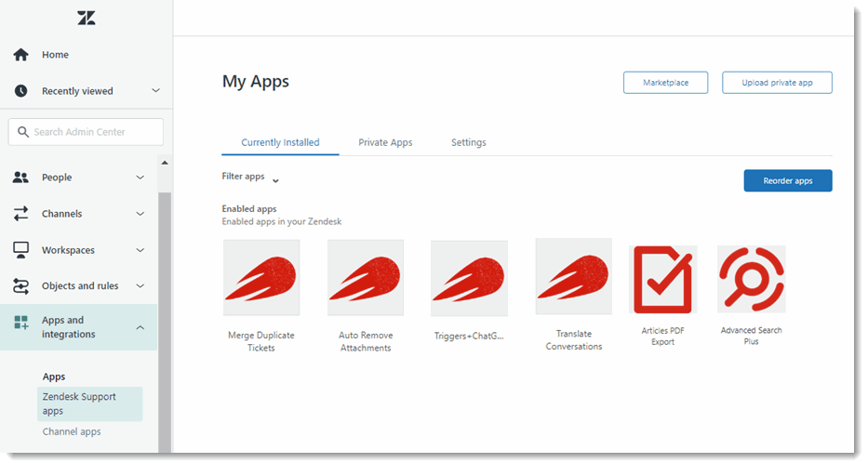Click the Reorder apps button

(788, 181)
